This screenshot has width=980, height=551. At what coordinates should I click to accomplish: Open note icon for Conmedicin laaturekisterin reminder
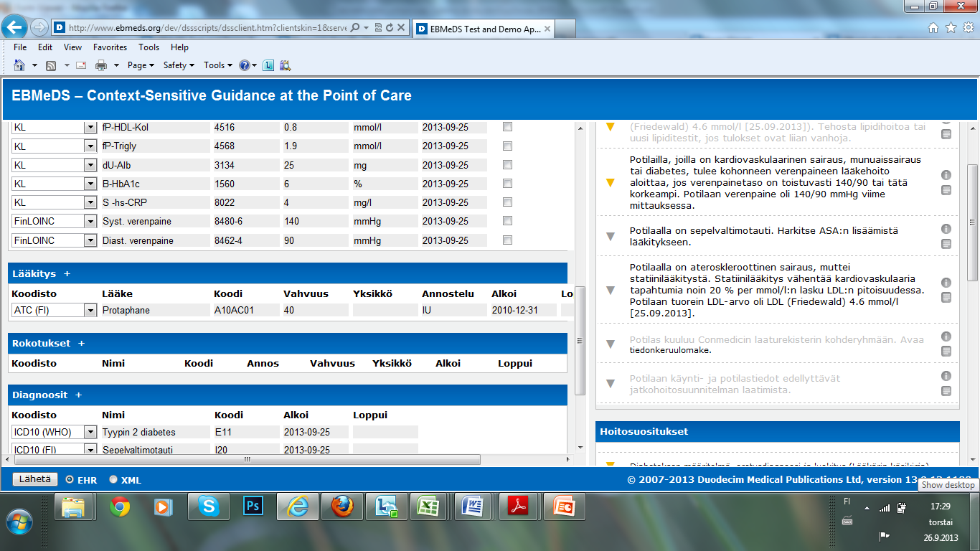point(946,352)
